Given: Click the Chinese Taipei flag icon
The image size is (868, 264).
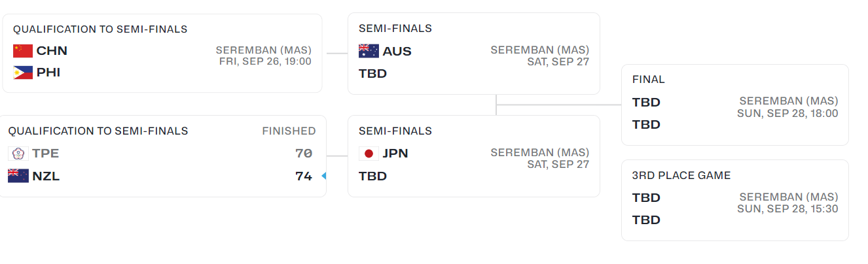Looking at the screenshot, I should [x=18, y=154].
